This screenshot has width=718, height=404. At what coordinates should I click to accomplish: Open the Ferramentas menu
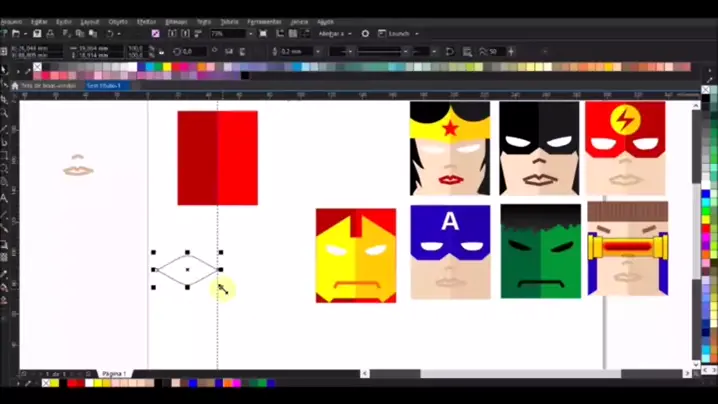pos(264,22)
